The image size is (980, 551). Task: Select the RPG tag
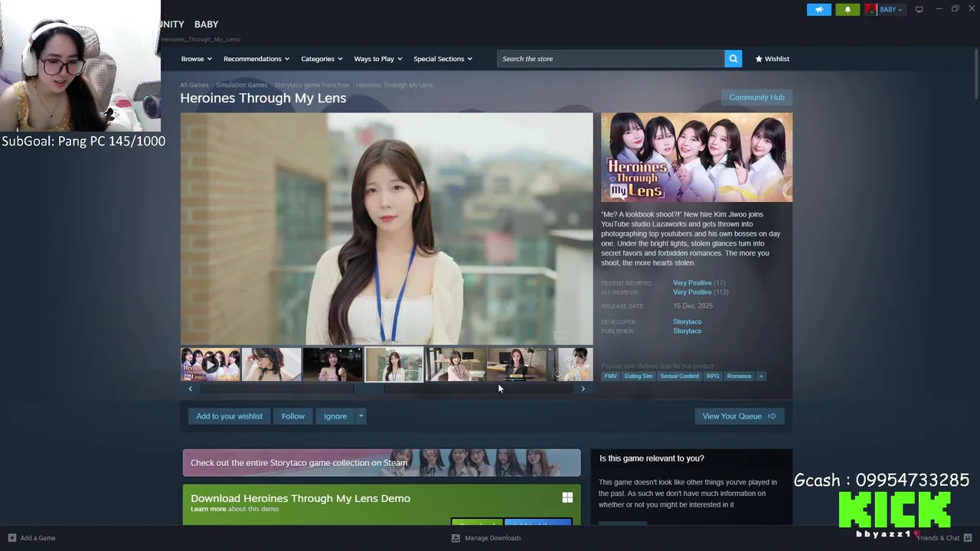713,376
